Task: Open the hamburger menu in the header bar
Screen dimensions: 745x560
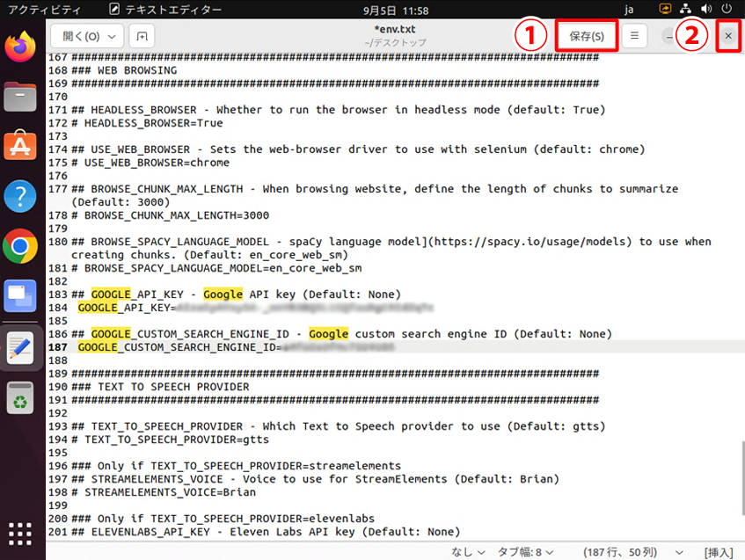Action: pyautogui.click(x=634, y=37)
